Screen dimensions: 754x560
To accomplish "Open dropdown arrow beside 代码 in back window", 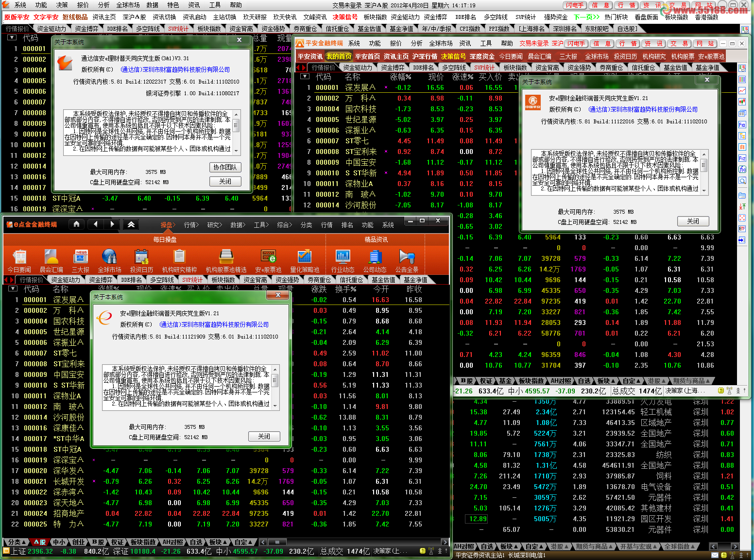I will tap(12, 37).
